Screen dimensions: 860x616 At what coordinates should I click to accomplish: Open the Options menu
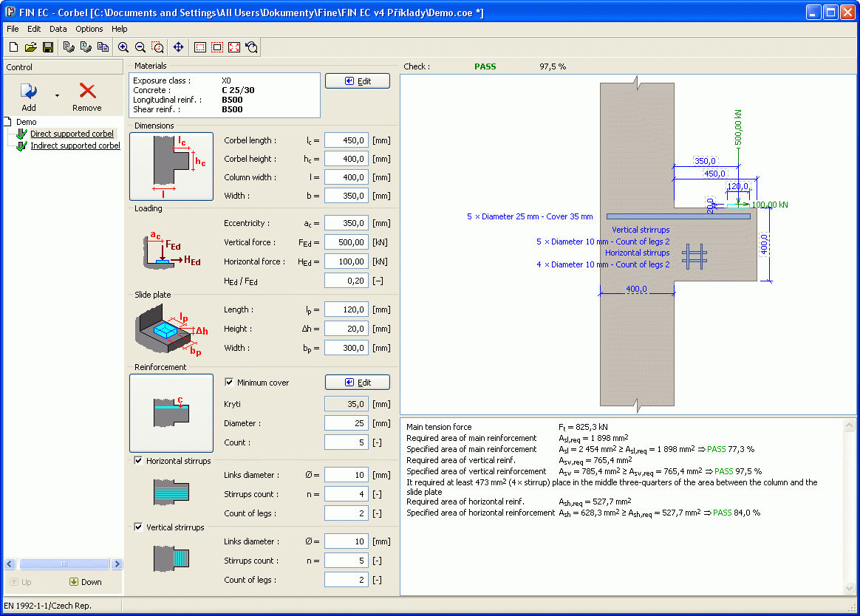89,29
